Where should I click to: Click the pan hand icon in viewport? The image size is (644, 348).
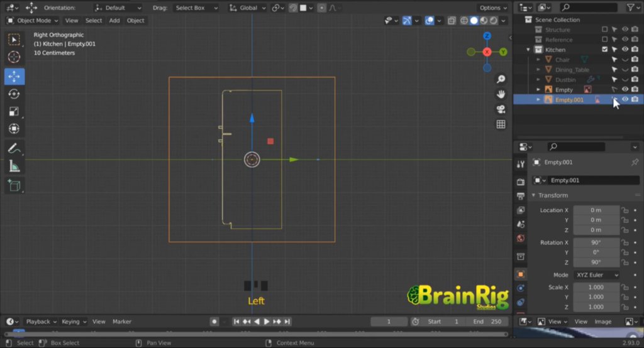click(501, 94)
